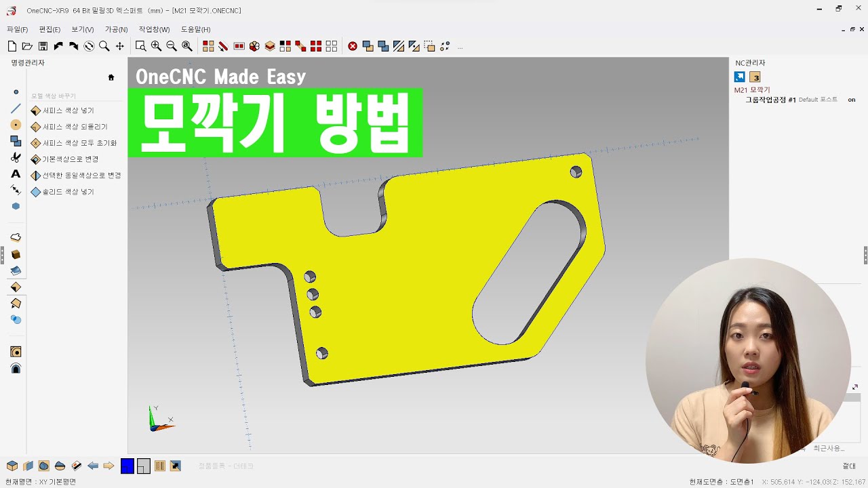
Task: Click 솔리드 색상 넣기 command
Action: (x=62, y=192)
